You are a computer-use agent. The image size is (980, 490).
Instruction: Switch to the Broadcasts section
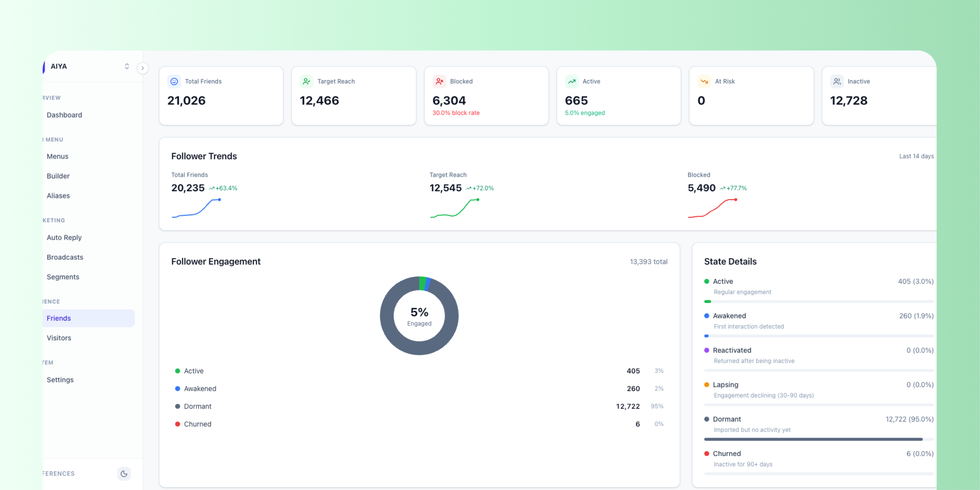65,257
